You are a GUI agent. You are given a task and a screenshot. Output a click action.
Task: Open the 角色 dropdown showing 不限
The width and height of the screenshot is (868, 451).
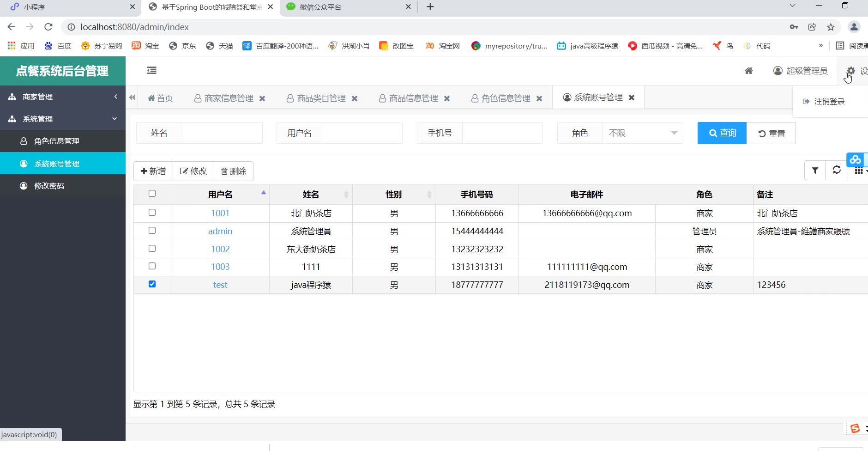tap(642, 133)
